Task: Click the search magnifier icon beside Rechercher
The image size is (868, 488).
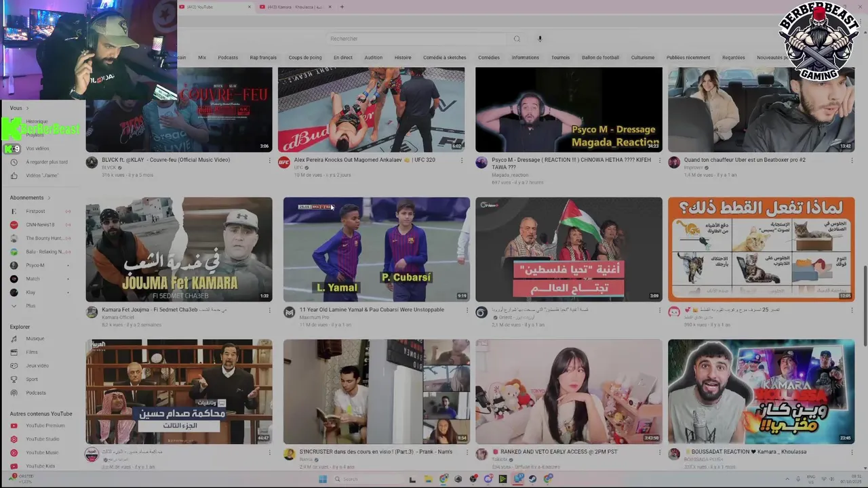Action: click(x=517, y=39)
